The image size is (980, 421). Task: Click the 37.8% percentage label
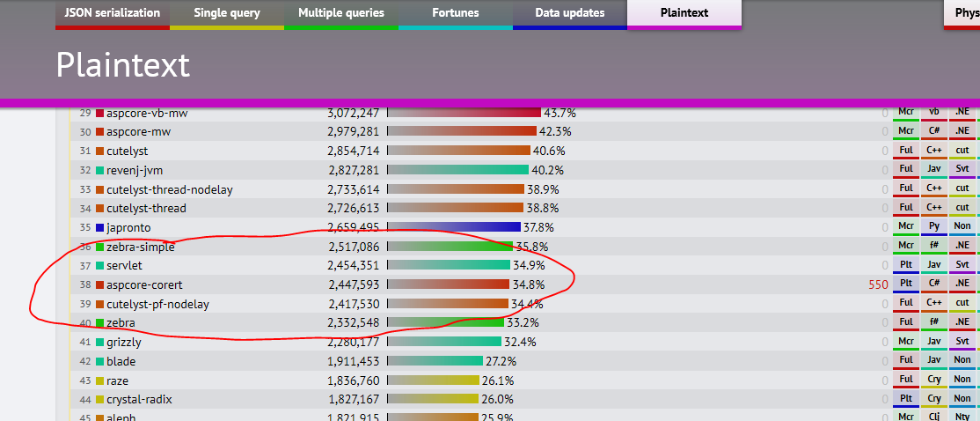point(538,228)
